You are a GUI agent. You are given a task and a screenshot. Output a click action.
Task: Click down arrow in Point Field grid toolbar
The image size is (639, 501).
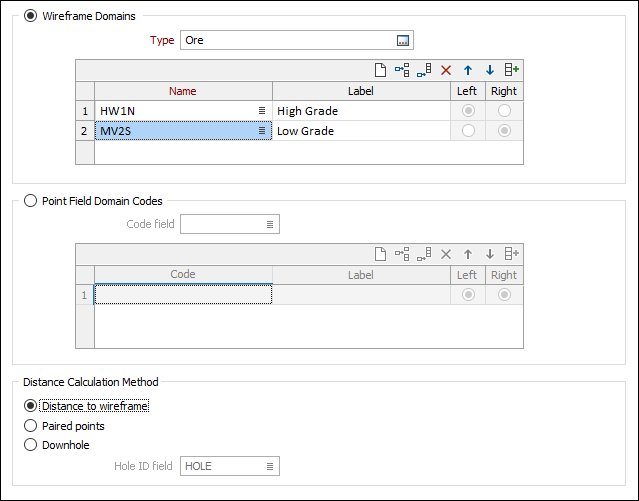(x=490, y=254)
